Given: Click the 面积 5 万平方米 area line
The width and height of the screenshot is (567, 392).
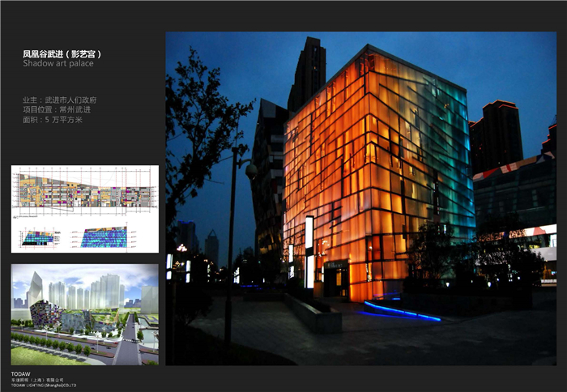Looking at the screenshot, I should click(x=53, y=120).
